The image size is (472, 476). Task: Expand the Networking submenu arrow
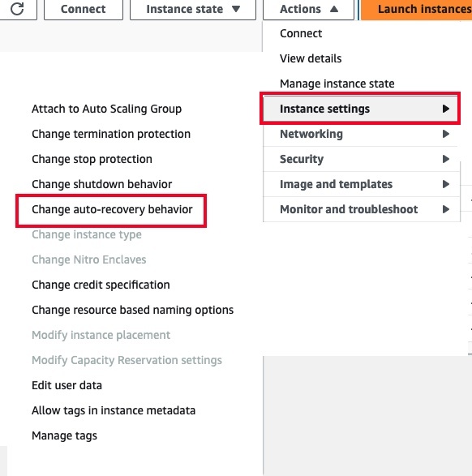[445, 134]
